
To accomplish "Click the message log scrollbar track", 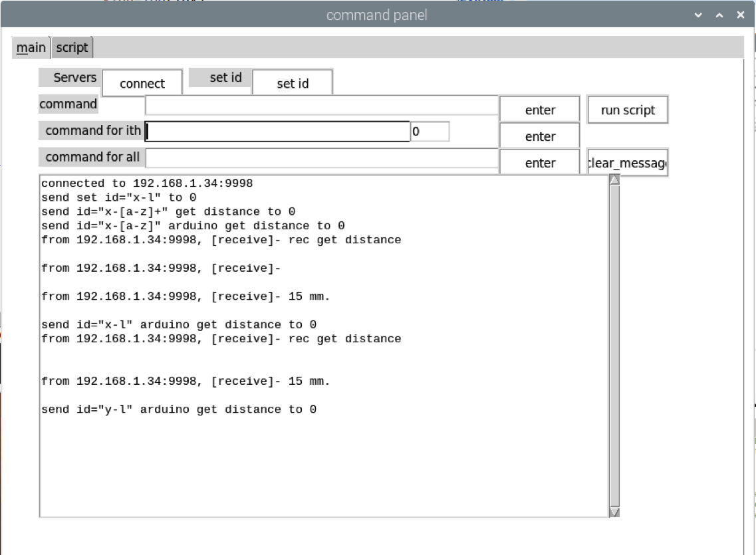I will pos(613,346).
